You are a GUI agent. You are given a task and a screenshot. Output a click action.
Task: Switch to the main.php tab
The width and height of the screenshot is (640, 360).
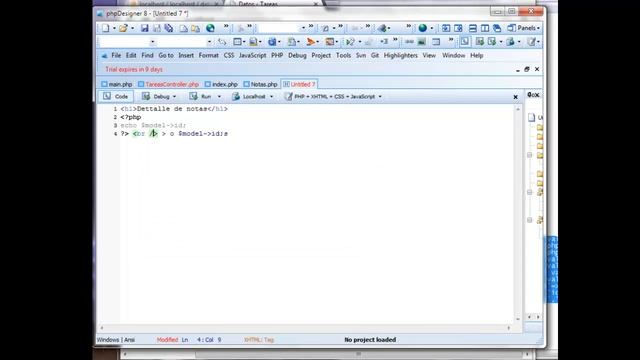click(x=117, y=84)
